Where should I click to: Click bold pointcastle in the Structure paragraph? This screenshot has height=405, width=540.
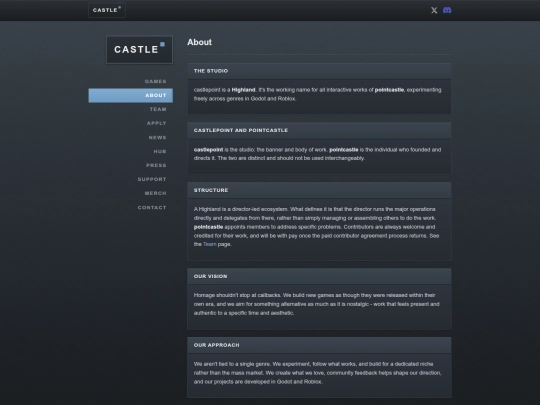coord(208,227)
